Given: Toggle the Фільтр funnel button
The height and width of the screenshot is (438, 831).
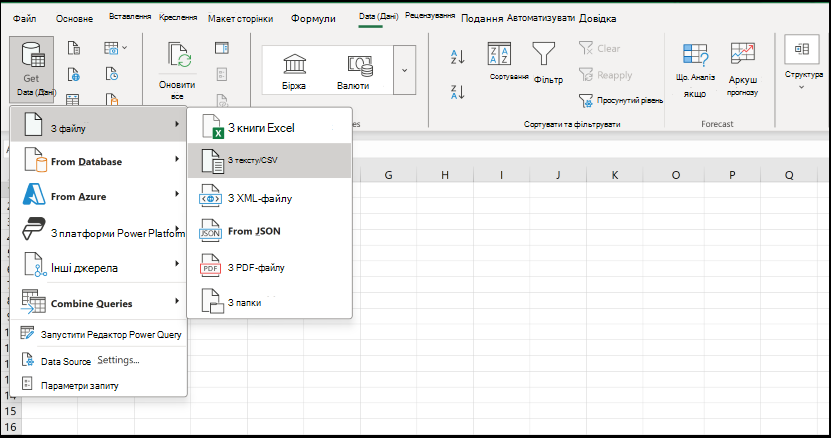Looking at the screenshot, I should pos(547,63).
